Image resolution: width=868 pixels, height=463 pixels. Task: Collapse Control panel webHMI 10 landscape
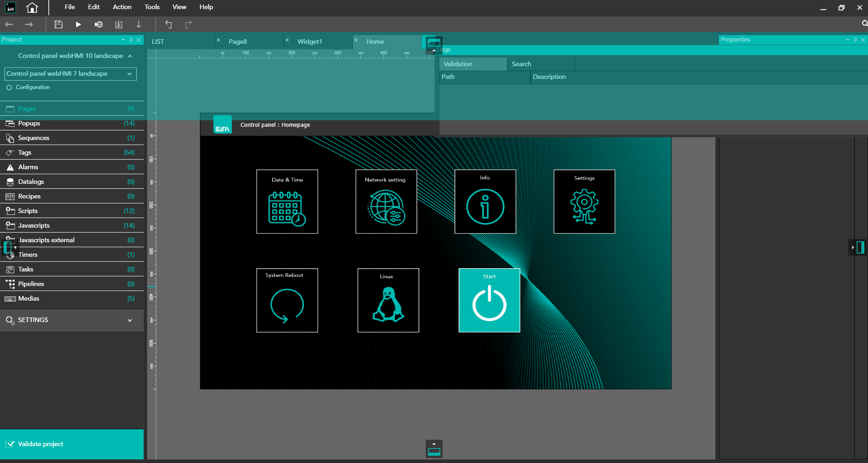(x=130, y=56)
